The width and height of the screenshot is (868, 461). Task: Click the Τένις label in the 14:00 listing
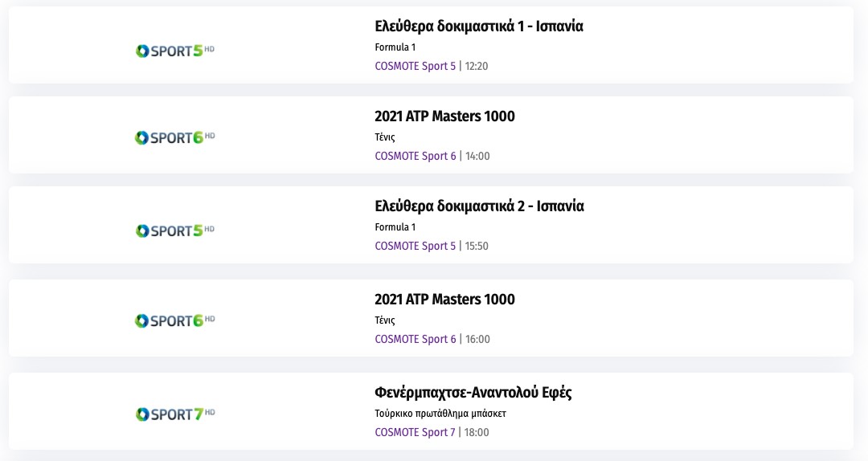click(385, 137)
